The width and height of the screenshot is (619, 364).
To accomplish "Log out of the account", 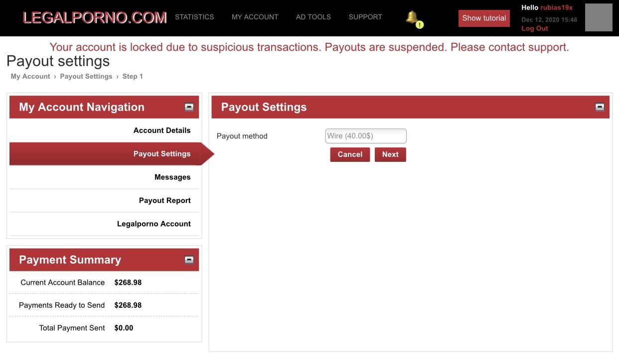I will [x=534, y=28].
